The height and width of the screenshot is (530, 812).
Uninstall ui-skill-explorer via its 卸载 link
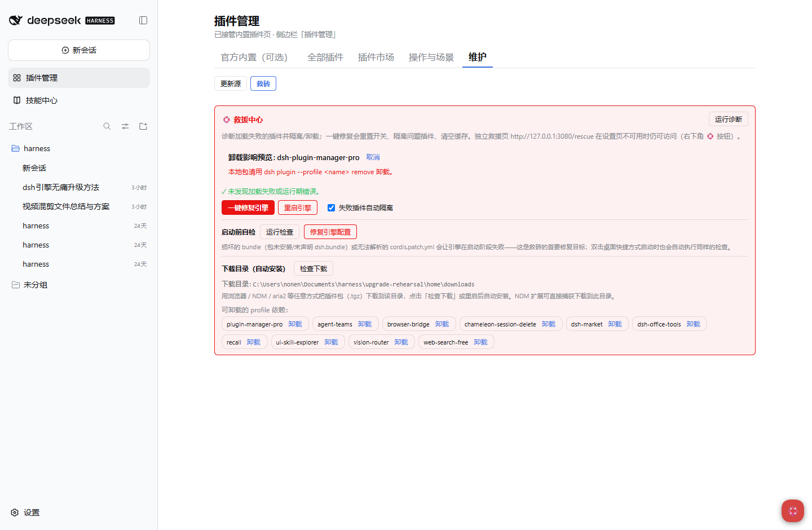(332, 342)
